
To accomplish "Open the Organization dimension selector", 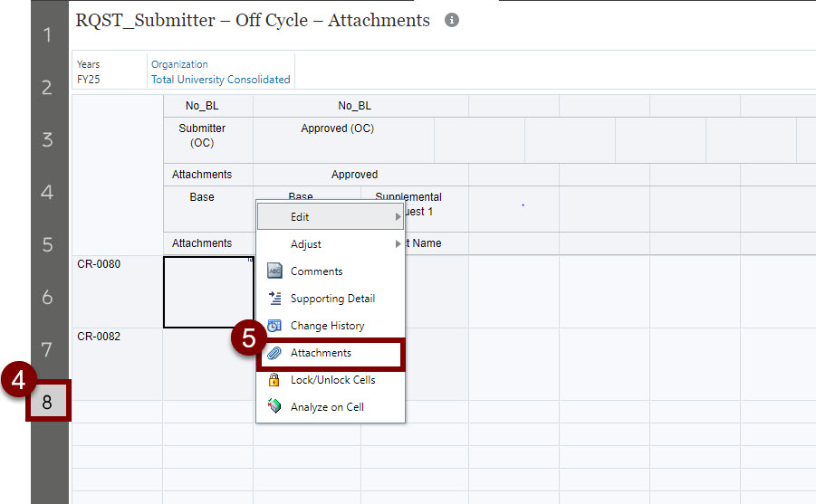I will coord(179,64).
